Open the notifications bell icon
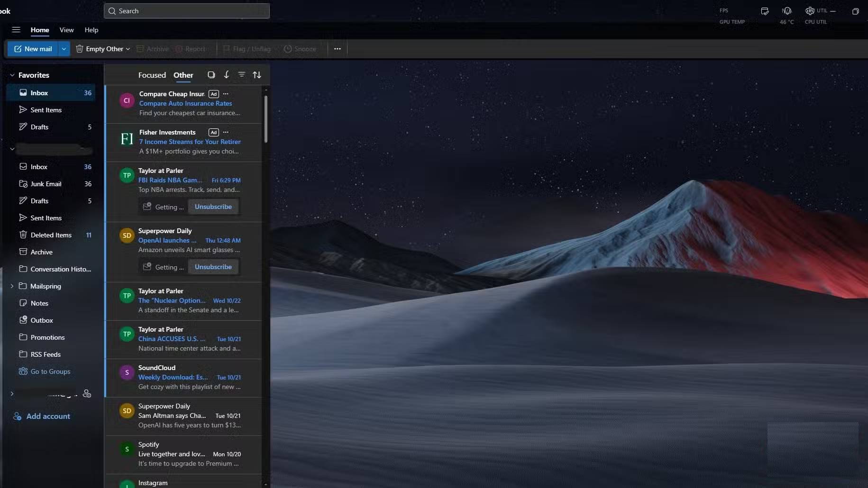 787,11
